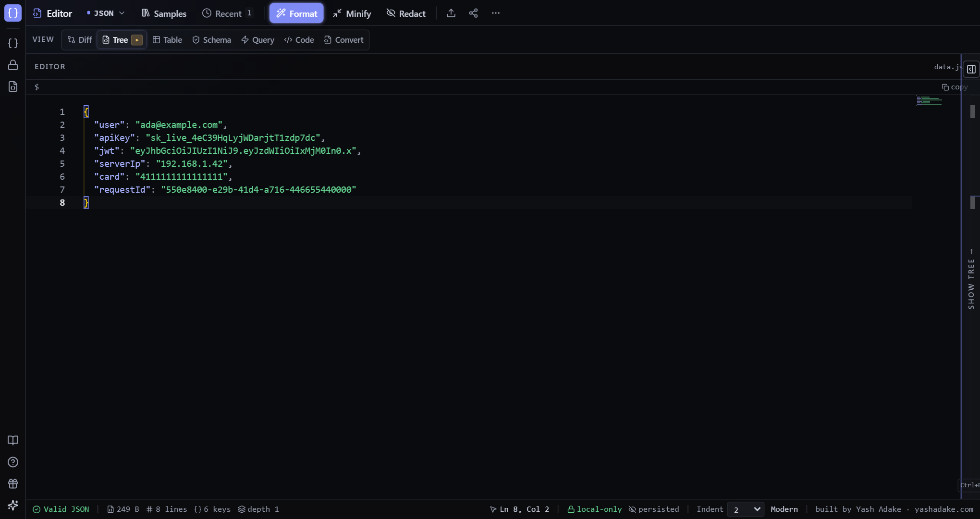Click the Modern theme toggle

pos(784,509)
